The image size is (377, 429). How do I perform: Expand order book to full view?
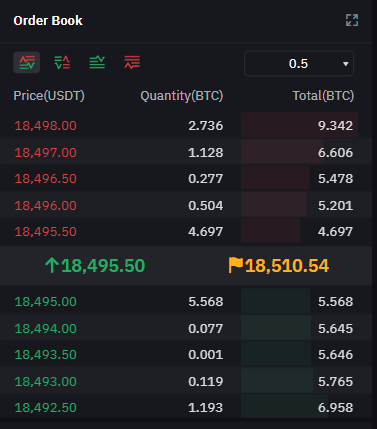[x=352, y=20]
